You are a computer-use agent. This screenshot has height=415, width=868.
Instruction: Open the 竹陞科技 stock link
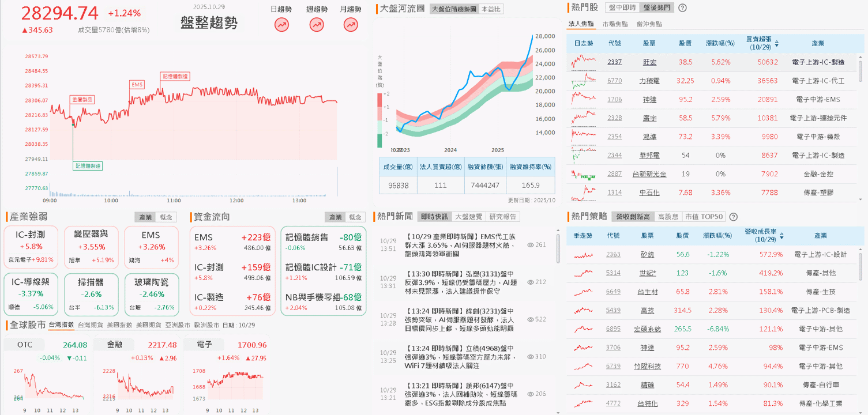pyautogui.click(x=649, y=367)
